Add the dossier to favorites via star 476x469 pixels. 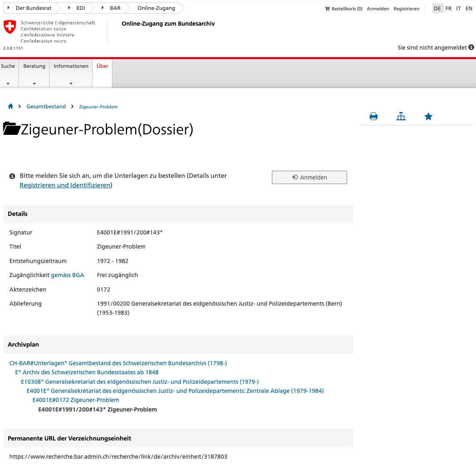pyautogui.click(x=428, y=116)
